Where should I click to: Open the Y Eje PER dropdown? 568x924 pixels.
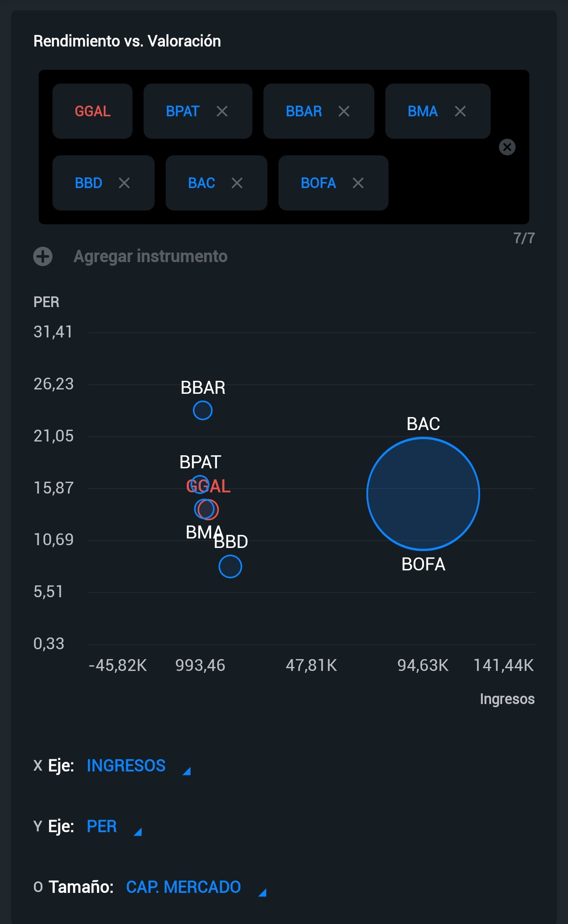coord(114,827)
